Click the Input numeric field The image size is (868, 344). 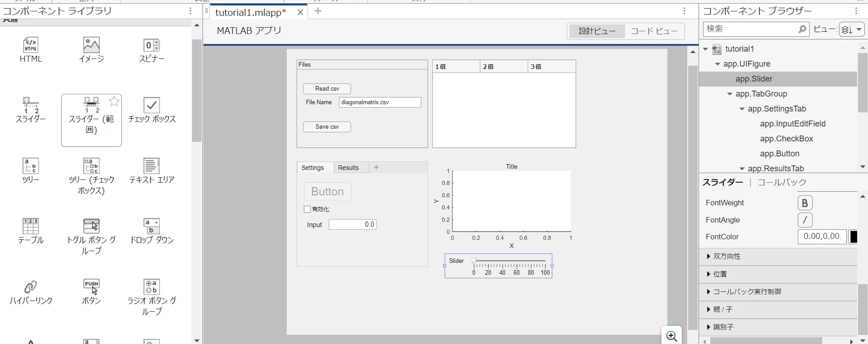click(x=353, y=225)
